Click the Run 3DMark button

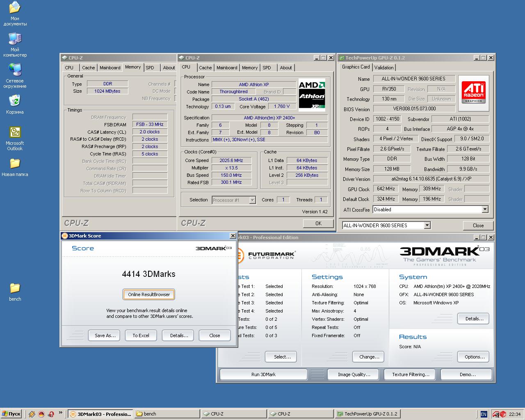[x=263, y=374]
